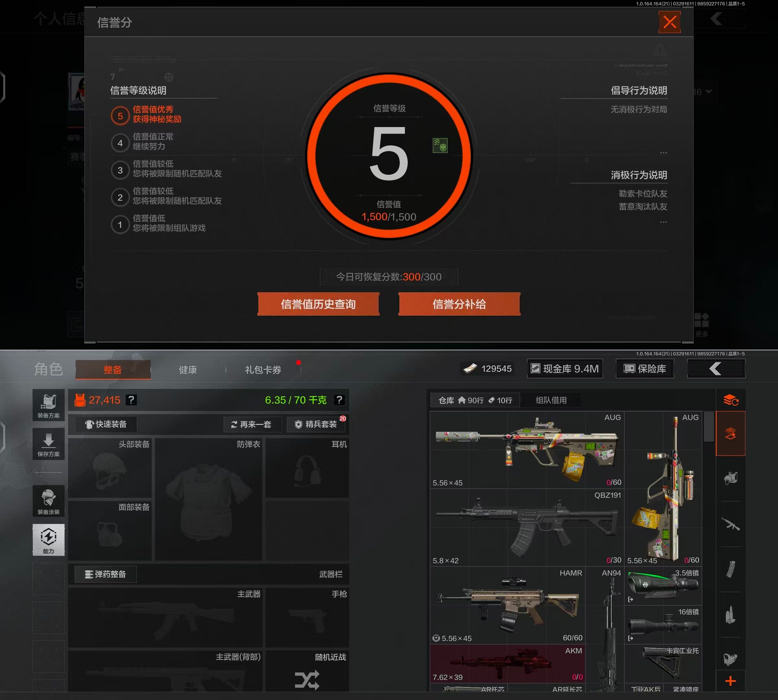This screenshot has width=778, height=700.
Task: Click the stash auto-sort refresh icon
Action: [730, 400]
